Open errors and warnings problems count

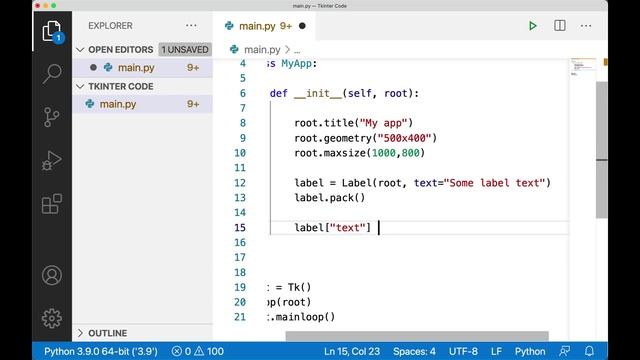tap(198, 351)
